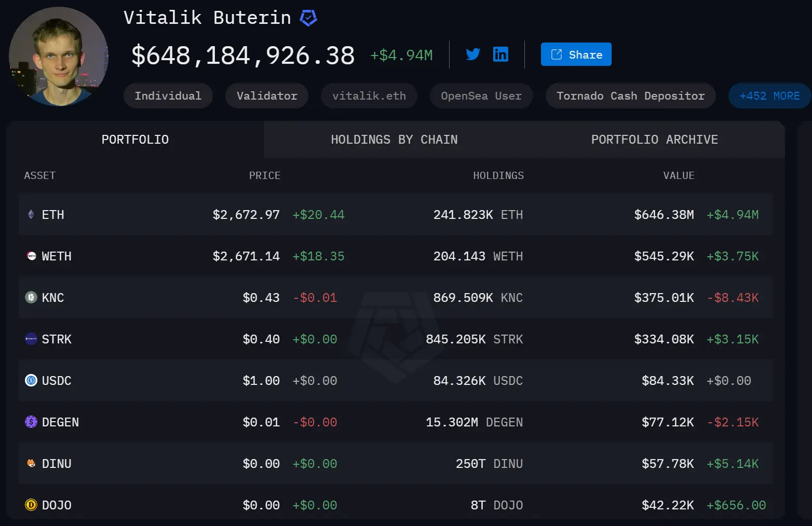Switch to the HOLDINGS BY CHAIN tab
The image size is (812, 526).
point(395,140)
